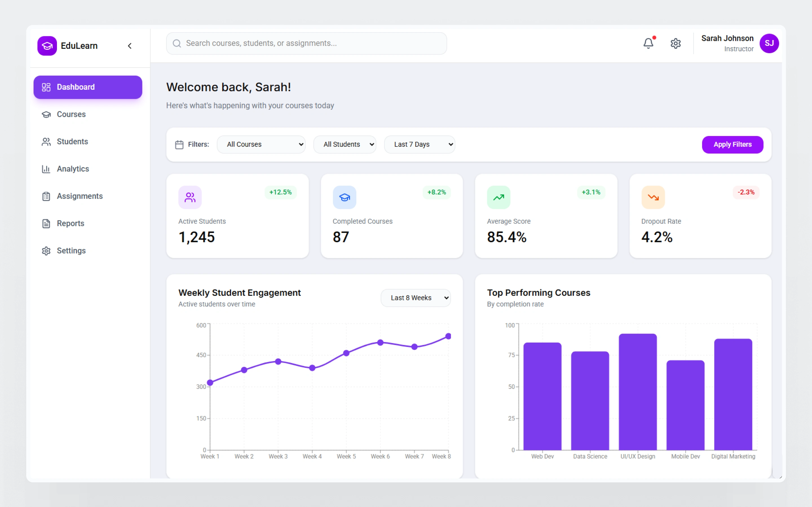Click the Week 8 data point
Viewport: 812px width, 507px height.
(x=448, y=336)
